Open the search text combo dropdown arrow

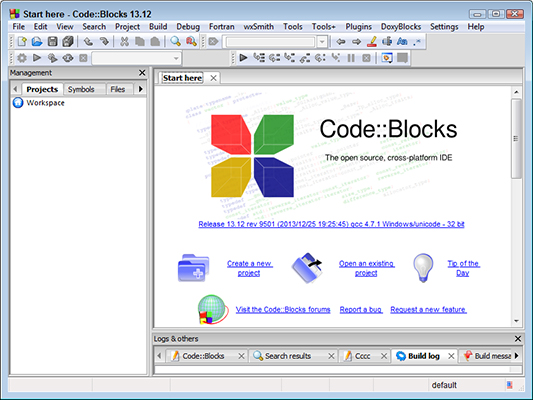322,42
